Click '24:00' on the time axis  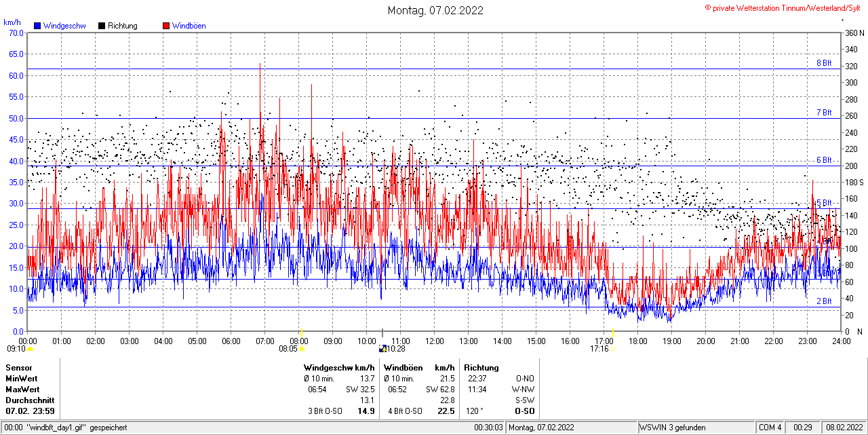tap(842, 341)
